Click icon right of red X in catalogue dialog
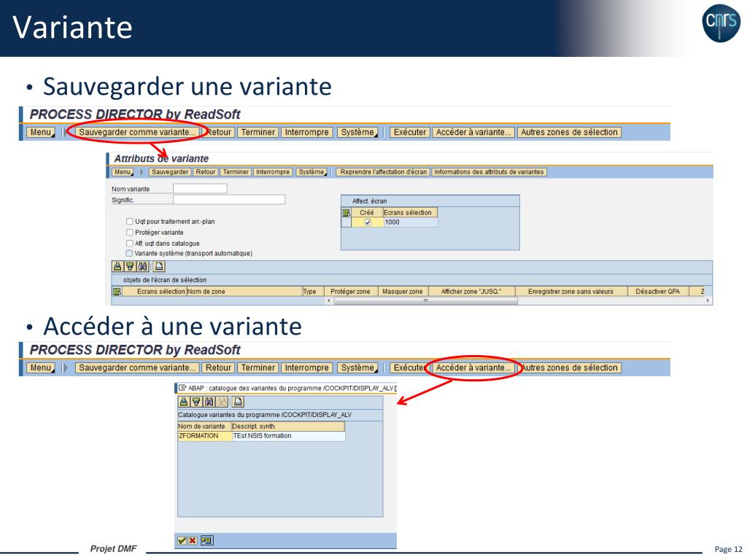747x560 pixels. (x=206, y=540)
